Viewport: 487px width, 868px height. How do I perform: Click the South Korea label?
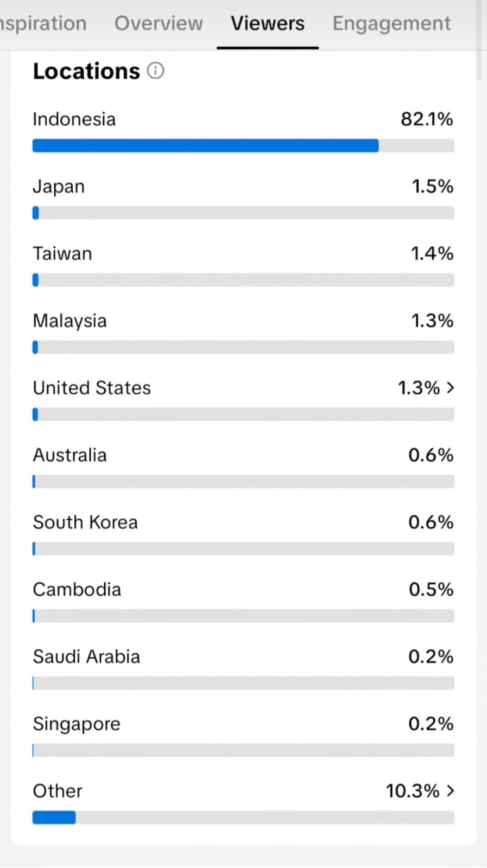click(85, 522)
